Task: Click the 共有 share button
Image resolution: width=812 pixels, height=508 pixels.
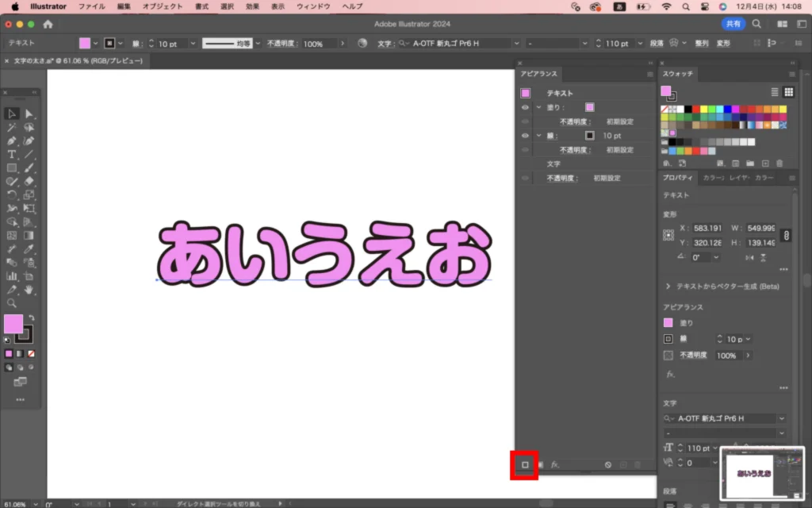Action: [733, 24]
